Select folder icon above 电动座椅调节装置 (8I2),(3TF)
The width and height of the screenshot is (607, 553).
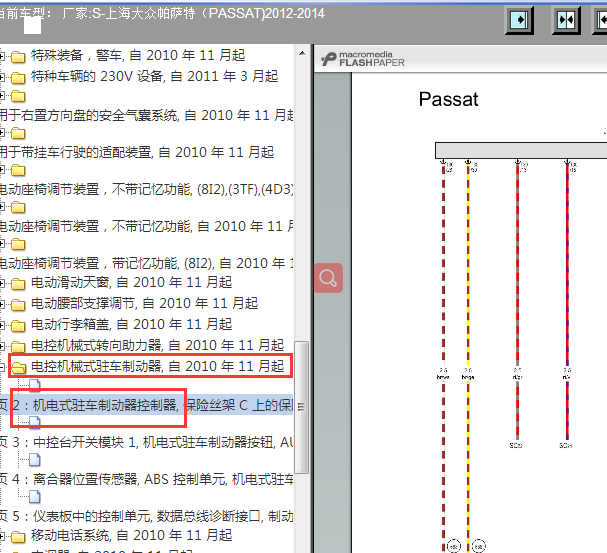pyautogui.click(x=18, y=170)
